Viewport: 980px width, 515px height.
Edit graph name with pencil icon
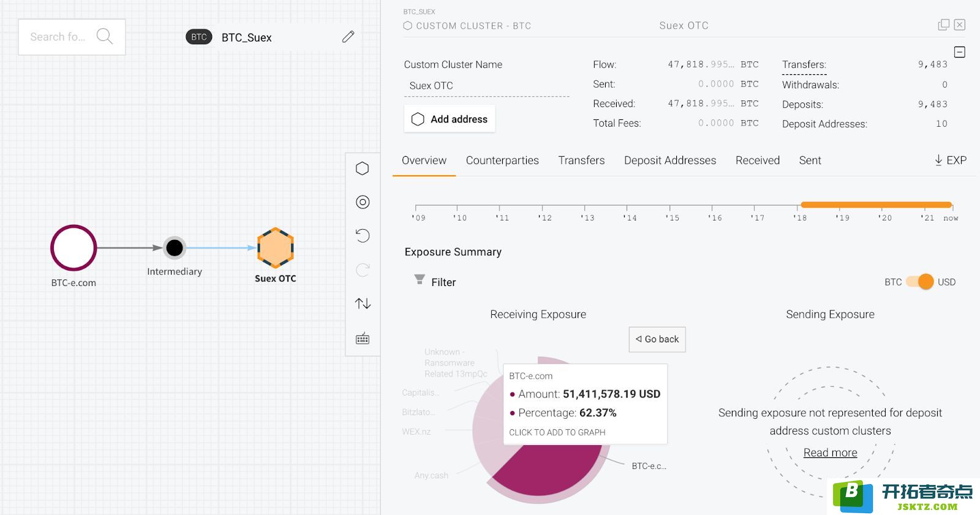[x=348, y=37]
